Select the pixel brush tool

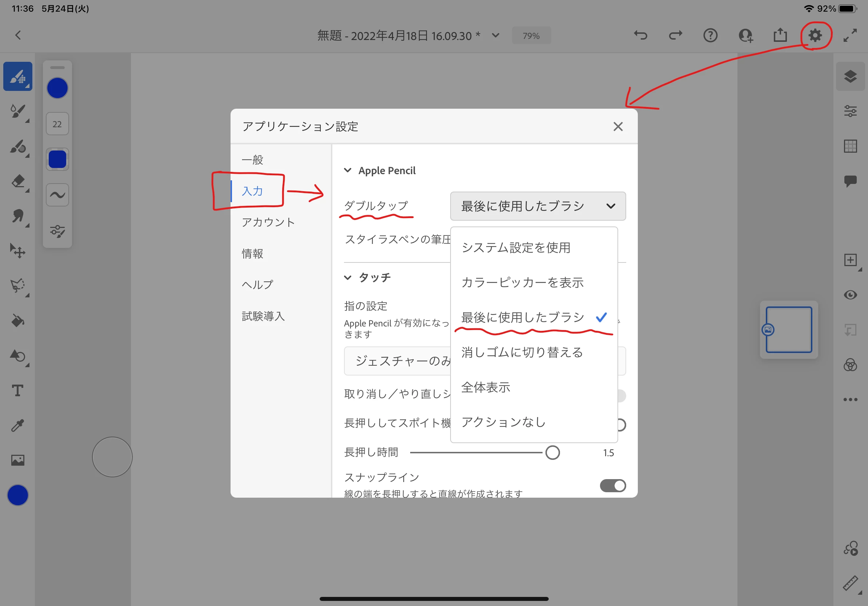(17, 76)
